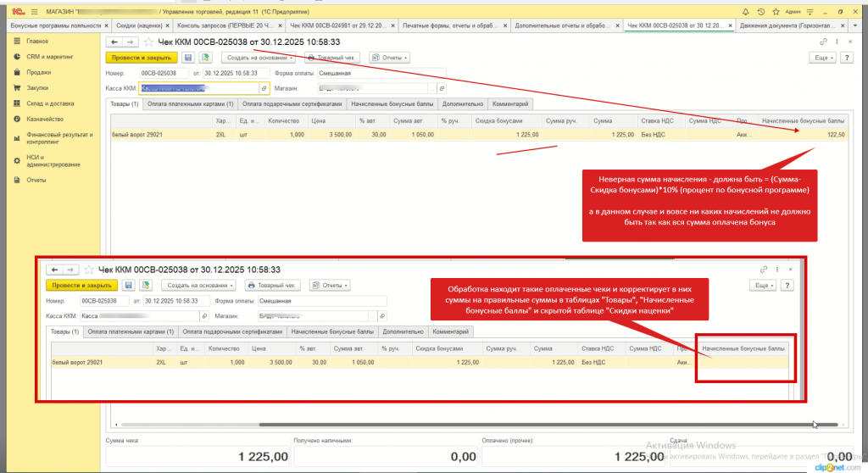The width and height of the screenshot is (868, 473).
Task: Switch to Оплата подарочными сертификатами tab
Action: [x=292, y=104]
